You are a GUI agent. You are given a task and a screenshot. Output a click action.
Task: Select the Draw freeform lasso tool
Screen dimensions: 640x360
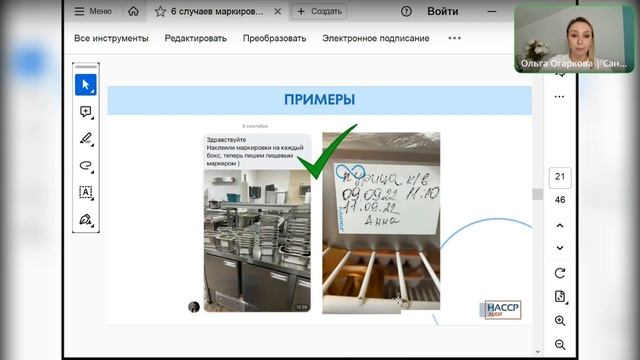[x=86, y=166]
